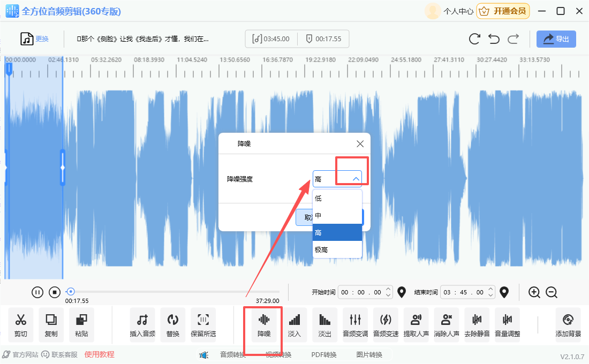Image resolution: width=589 pixels, height=364 pixels.
Task: Click the 开始时间 start time input field
Action: (x=361, y=292)
